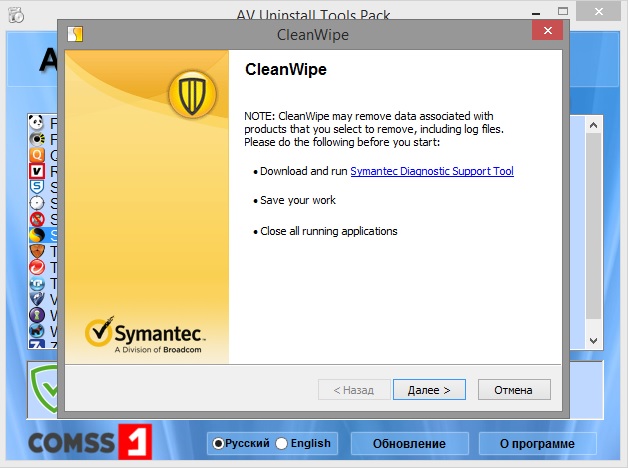Select the highlighted Symantec yin-yang list icon

(x=37, y=235)
